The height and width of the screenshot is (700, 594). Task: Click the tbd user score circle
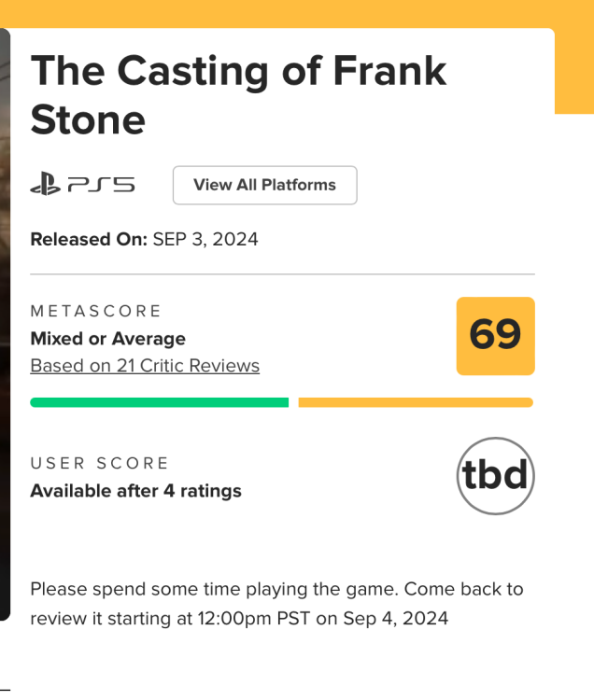click(495, 476)
